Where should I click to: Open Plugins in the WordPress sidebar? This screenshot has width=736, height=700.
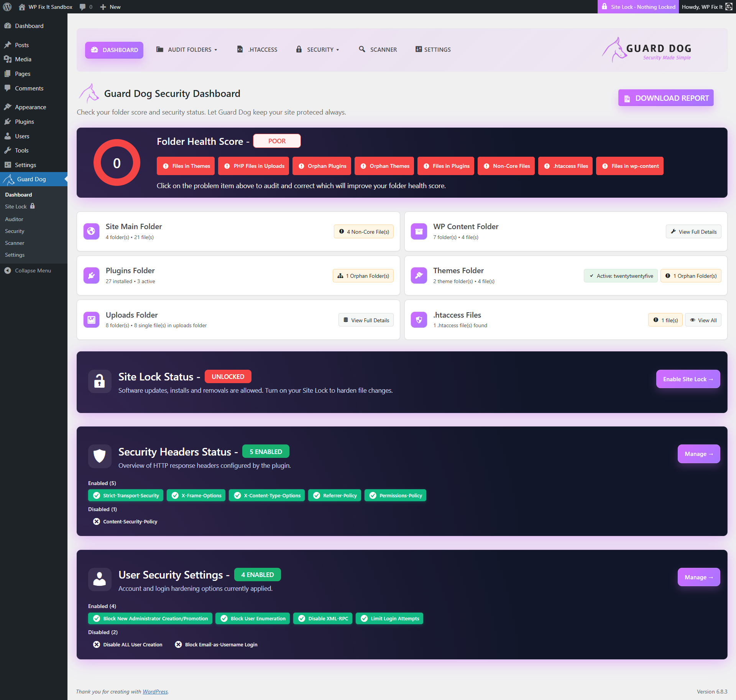click(x=24, y=121)
